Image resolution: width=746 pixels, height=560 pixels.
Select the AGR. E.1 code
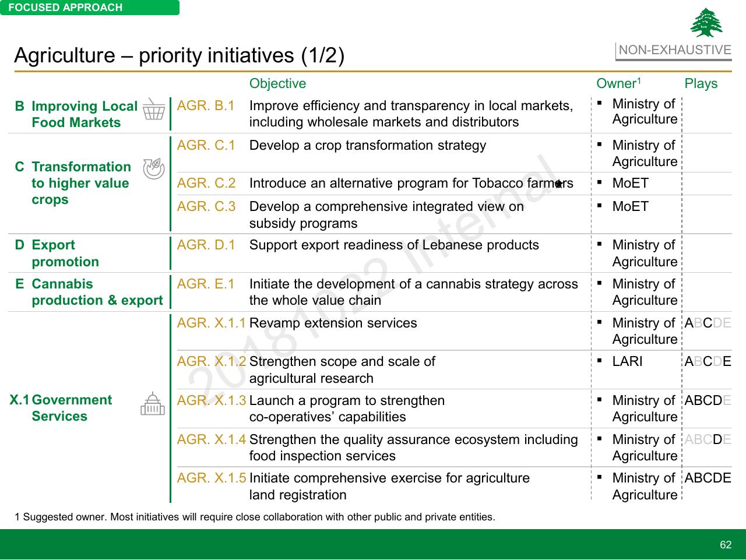pyautogui.click(x=206, y=284)
